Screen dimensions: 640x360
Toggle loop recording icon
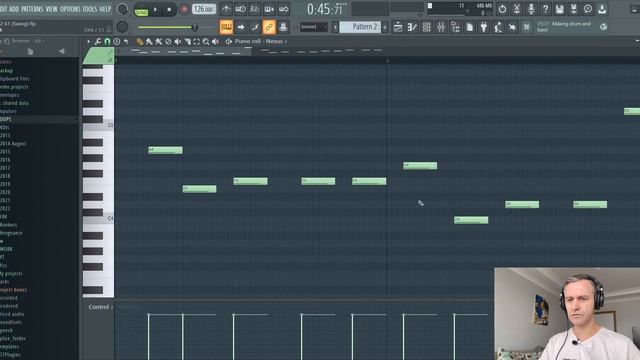tap(283, 9)
